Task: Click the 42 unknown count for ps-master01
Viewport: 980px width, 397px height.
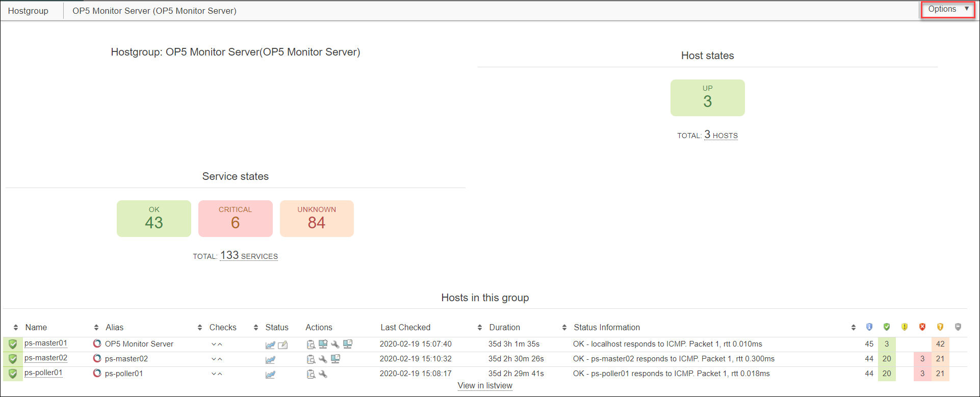Action: click(x=940, y=345)
